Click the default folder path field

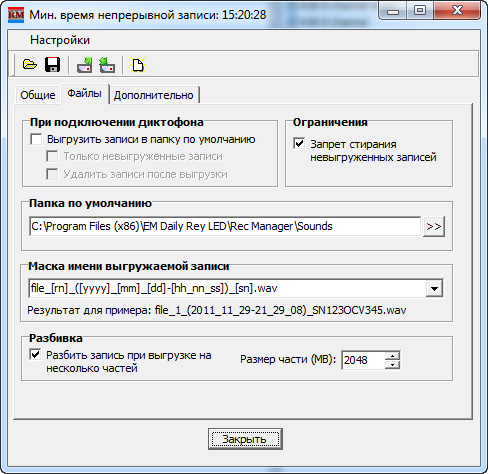point(225,226)
